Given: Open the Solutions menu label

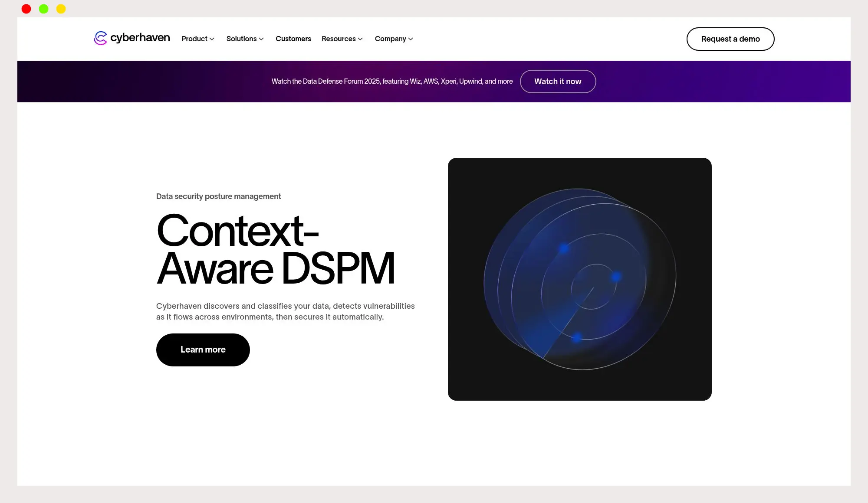Looking at the screenshot, I should click(x=241, y=39).
